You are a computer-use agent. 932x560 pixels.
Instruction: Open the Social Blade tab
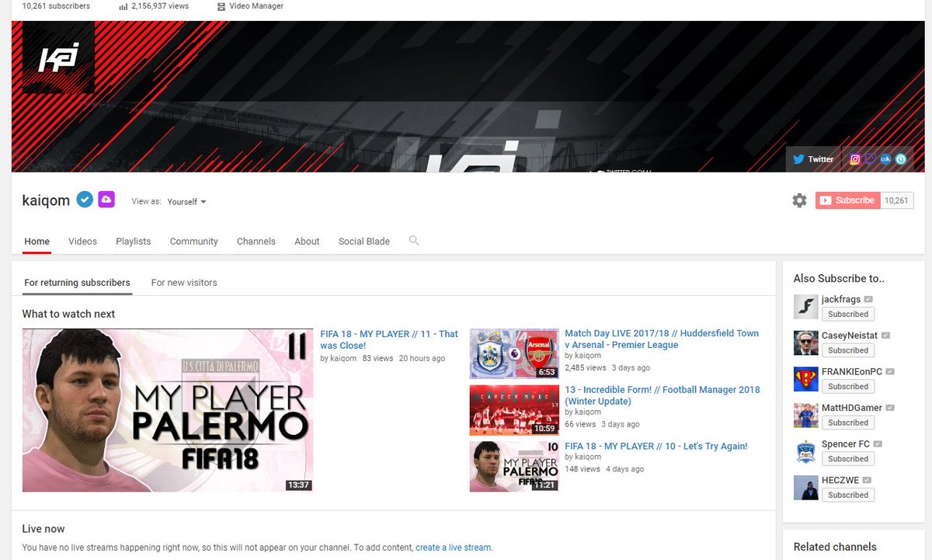click(364, 242)
